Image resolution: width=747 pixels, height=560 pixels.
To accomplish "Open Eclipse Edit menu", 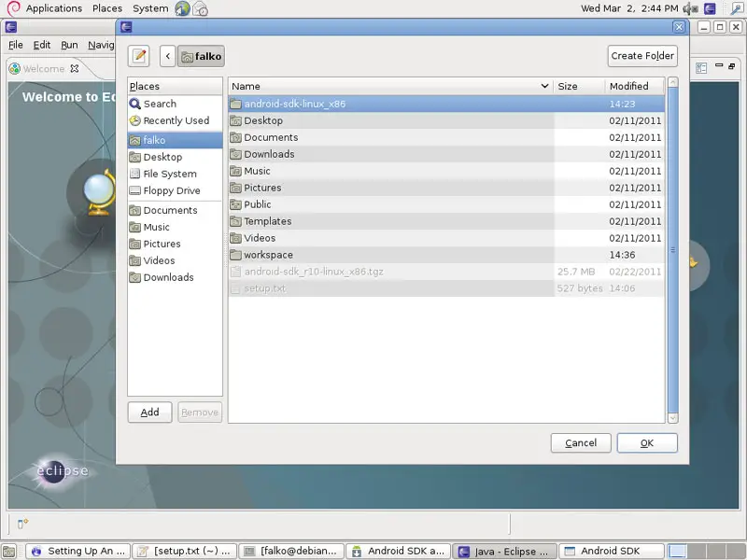I will [x=42, y=45].
